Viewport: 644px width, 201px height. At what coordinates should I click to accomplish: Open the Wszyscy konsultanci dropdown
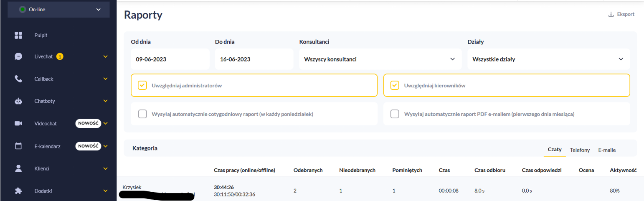click(x=380, y=59)
